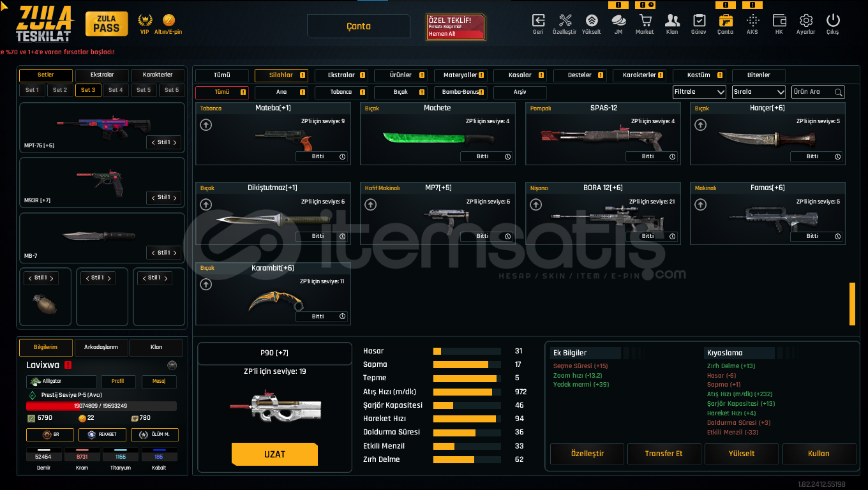Select next style for MPT-76 [+6]
Screen dimensions: 868x490
pyautogui.click(x=175, y=142)
